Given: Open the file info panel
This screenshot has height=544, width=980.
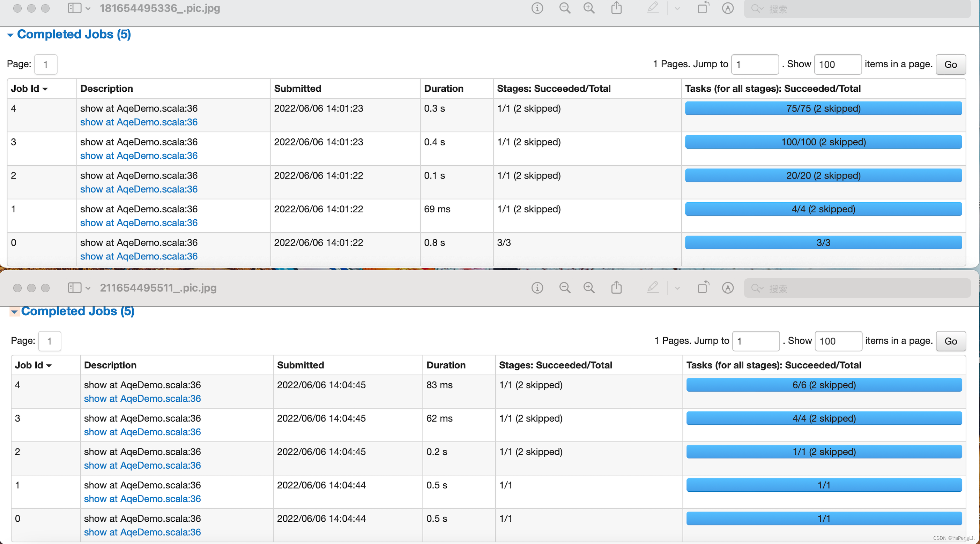Looking at the screenshot, I should (537, 8).
